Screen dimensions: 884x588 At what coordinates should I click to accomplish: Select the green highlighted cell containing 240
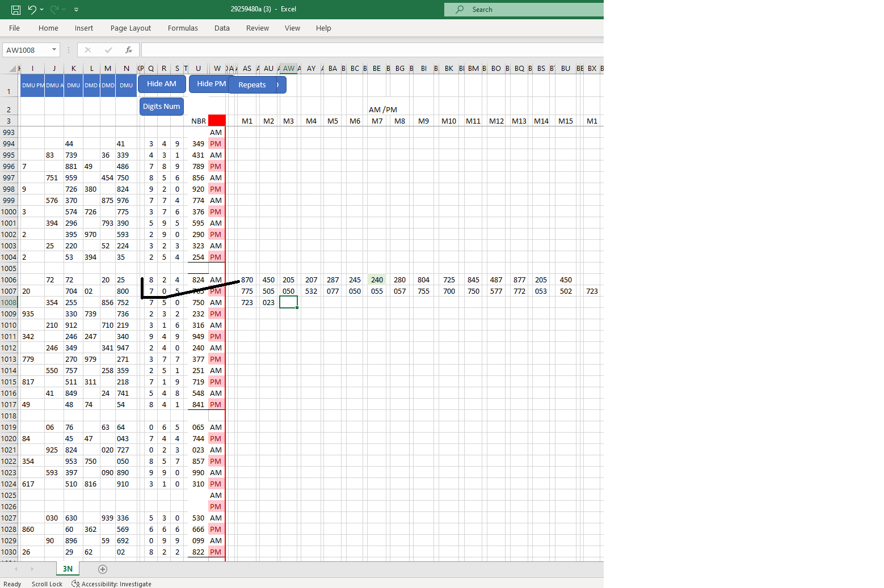tap(376, 279)
